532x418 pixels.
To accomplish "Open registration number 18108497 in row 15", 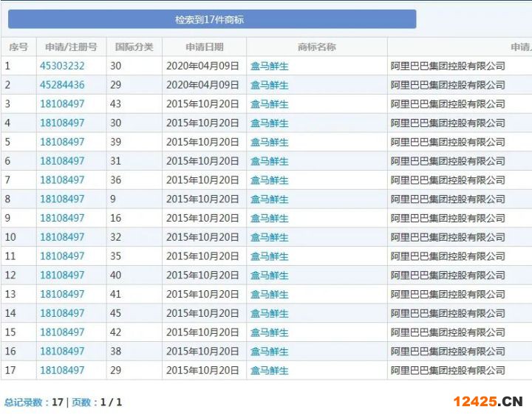I will [62, 332].
